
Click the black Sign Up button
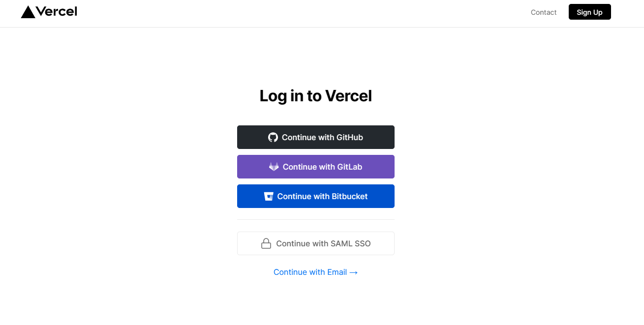(589, 12)
